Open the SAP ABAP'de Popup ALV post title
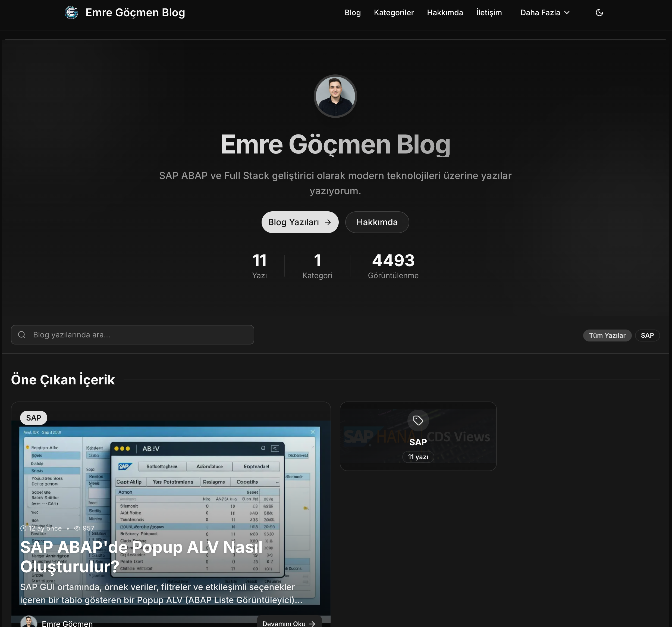672x627 pixels. pyautogui.click(x=141, y=556)
